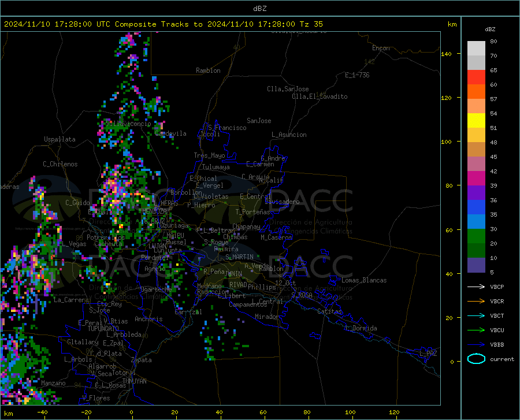Image resolution: width=520 pixels, height=420 pixels.
Task: Click the Carrizal place label
Action: (x=188, y=312)
